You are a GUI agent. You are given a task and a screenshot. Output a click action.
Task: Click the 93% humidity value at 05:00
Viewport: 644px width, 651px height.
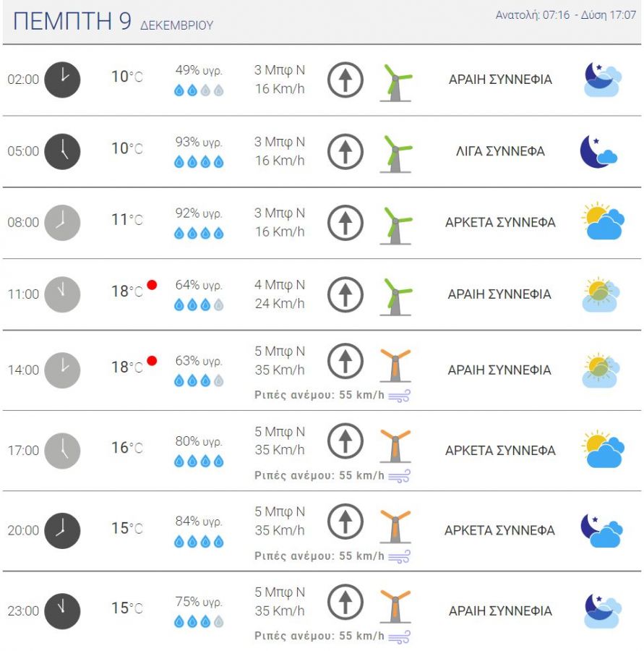pos(198,142)
